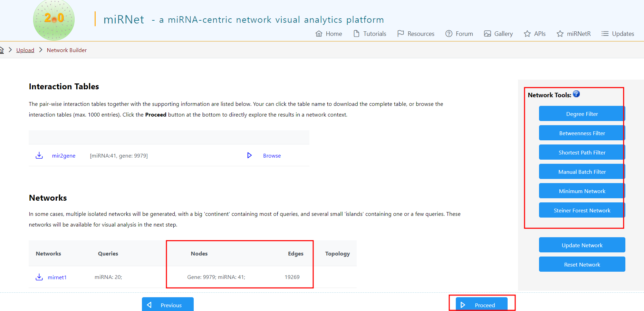This screenshot has height=311, width=644.
Task: Download the mirnet1 network link
Action: [x=57, y=277]
